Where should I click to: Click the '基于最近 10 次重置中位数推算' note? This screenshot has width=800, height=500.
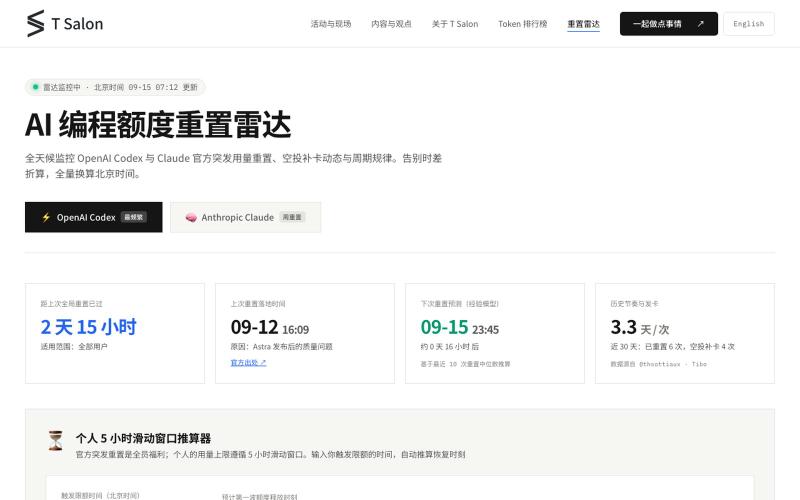[465, 364]
